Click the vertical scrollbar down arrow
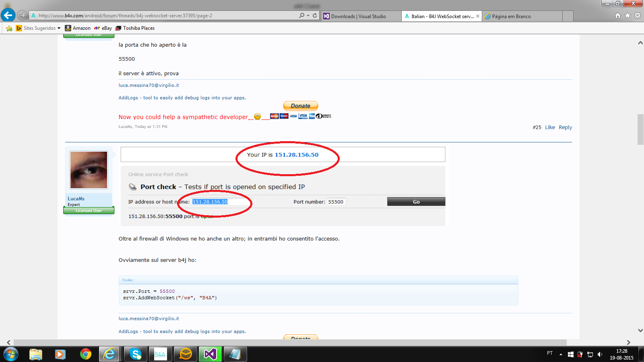Viewport: 644px width, 362px height. tap(640, 330)
